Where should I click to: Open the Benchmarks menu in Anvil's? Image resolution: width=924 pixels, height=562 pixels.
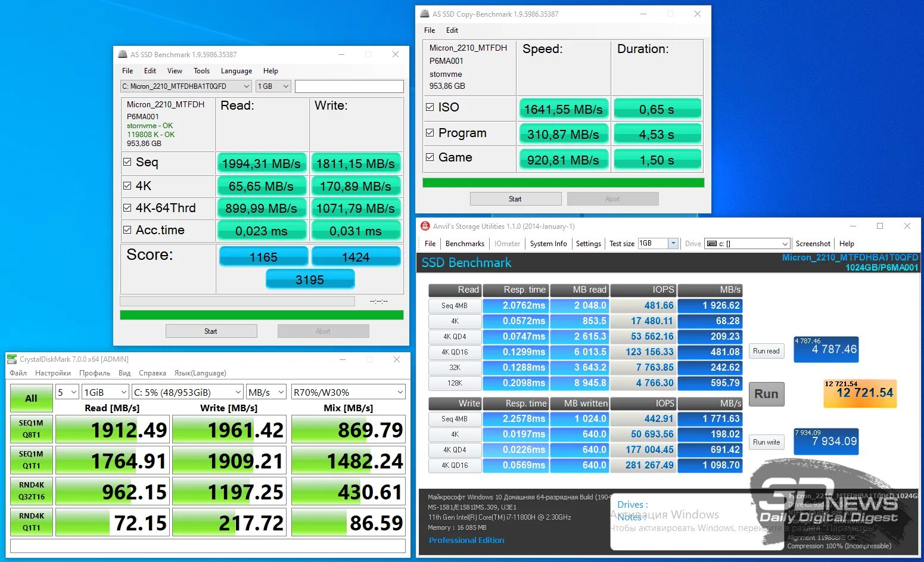(x=465, y=243)
